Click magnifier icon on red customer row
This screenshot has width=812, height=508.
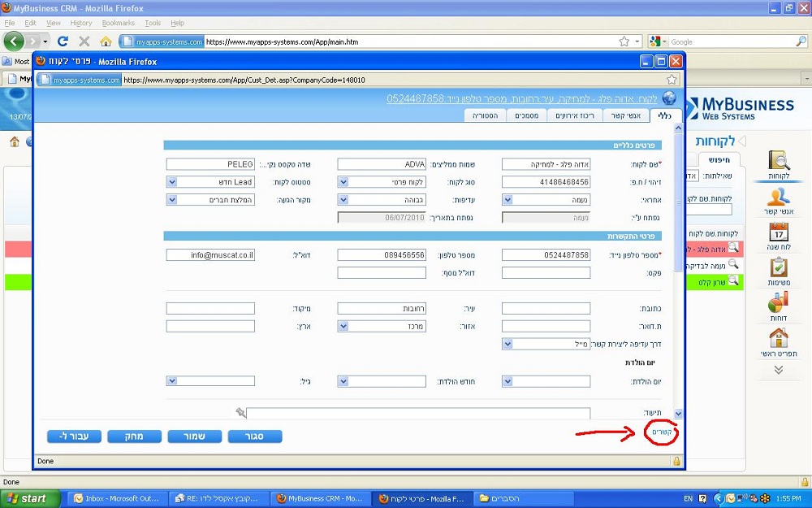click(733, 248)
